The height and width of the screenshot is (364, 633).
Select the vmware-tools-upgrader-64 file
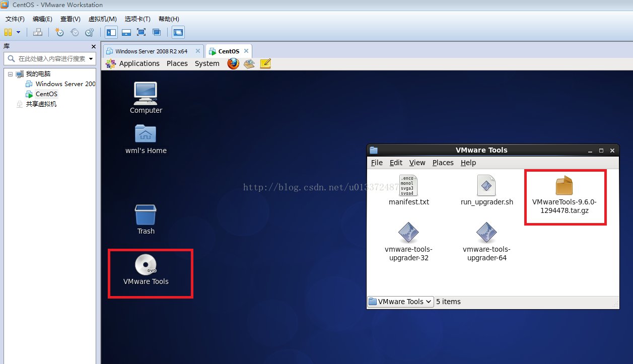(487, 243)
